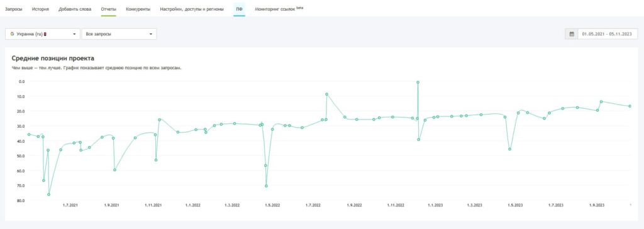This screenshot has height=229, width=644.
Task: Expand the Украина (ru) region dropdown
Action: pyautogui.click(x=43, y=34)
